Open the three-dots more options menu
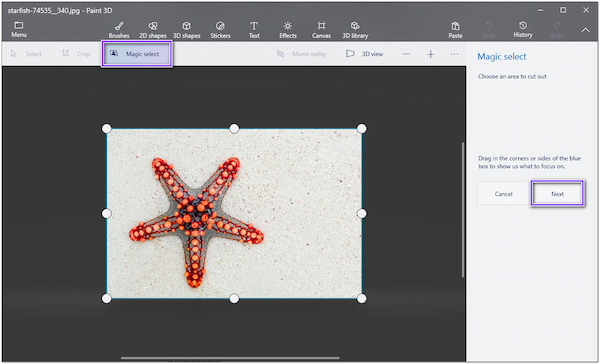Image resolution: width=600 pixels, height=364 pixels. (x=455, y=54)
